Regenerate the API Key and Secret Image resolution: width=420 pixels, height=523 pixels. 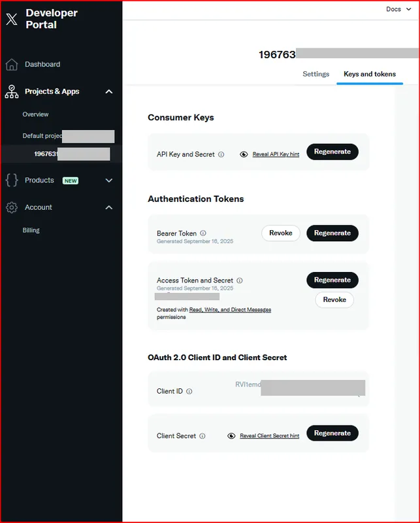[x=332, y=152]
